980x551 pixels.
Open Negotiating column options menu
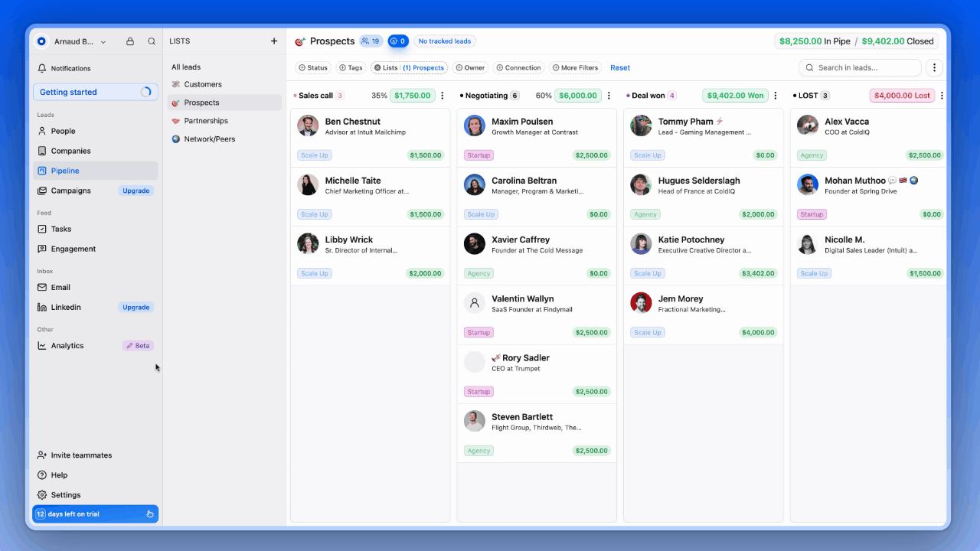(609, 96)
